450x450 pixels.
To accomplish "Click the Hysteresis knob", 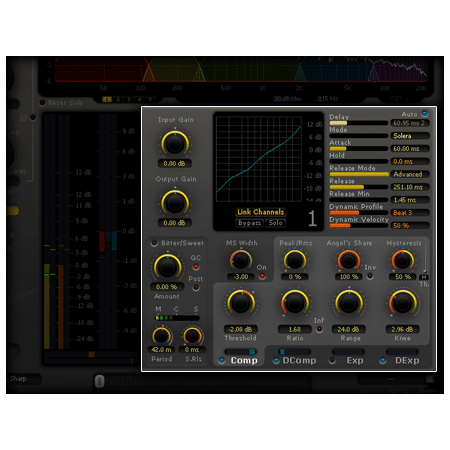I will [x=403, y=261].
